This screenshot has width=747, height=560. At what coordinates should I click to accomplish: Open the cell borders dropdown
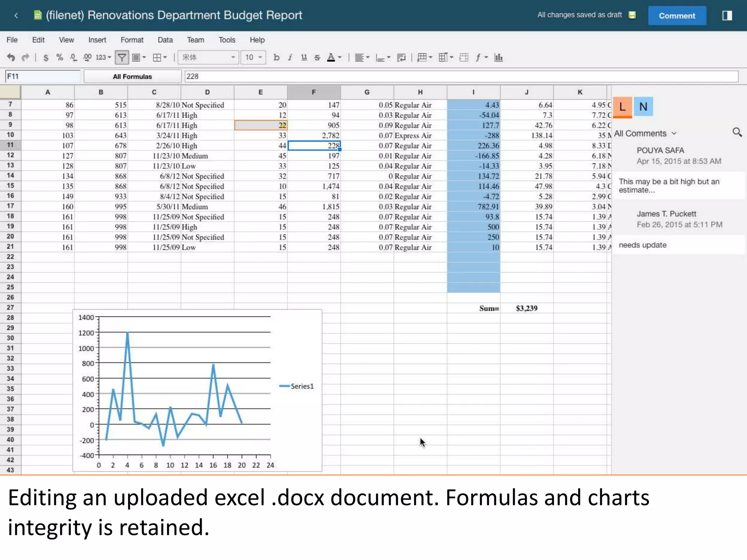pos(160,57)
